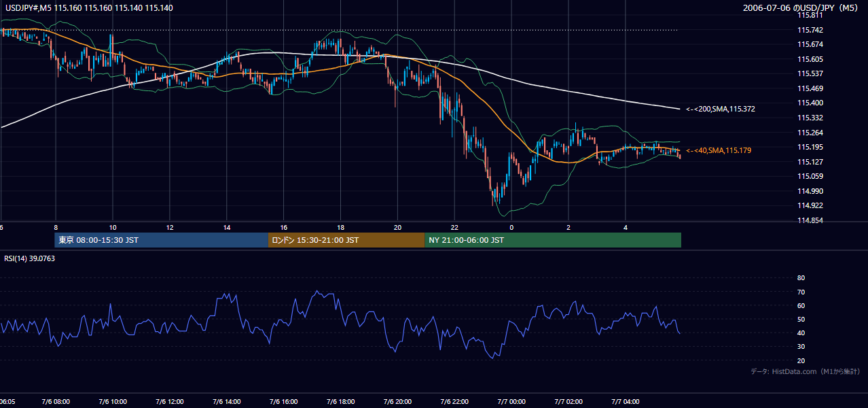Click the 7/6 20:00 bottom time label
The image size is (868, 408).
pos(398,402)
